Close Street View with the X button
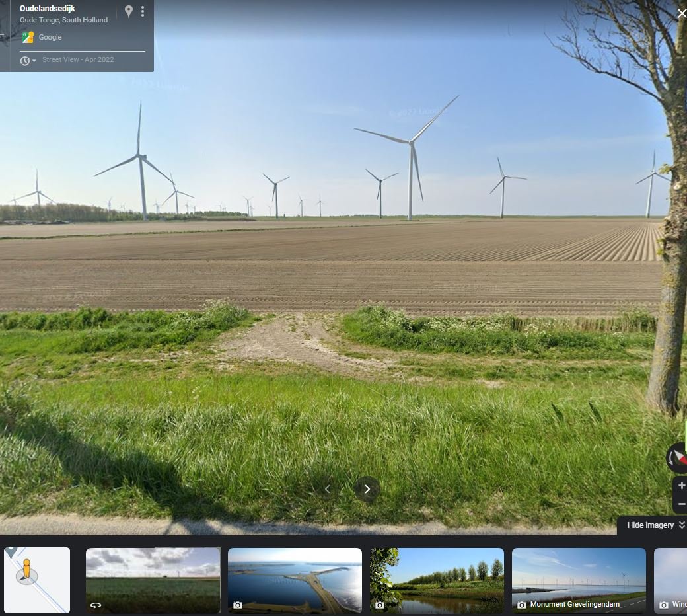 681,13
